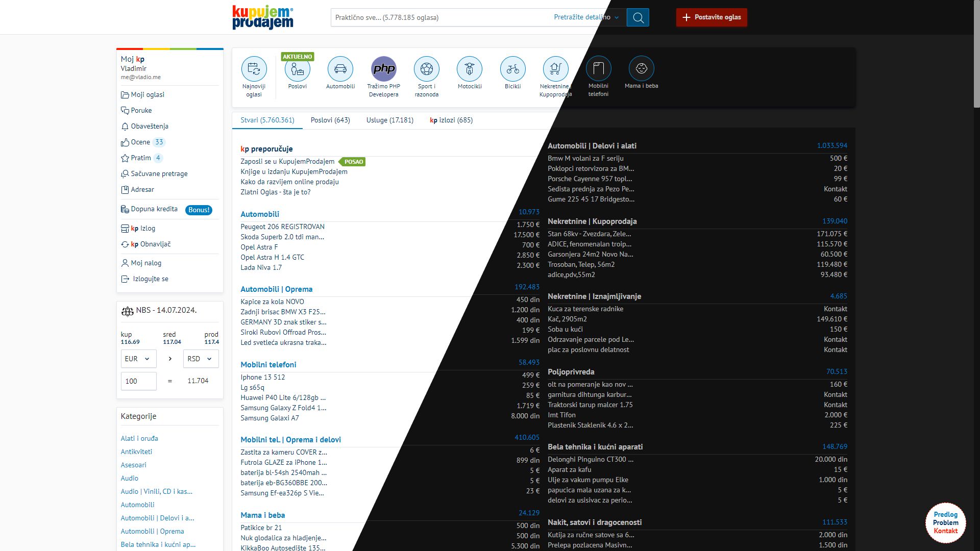Open Peugeot 206 REGISTROVAN listing

tap(282, 227)
